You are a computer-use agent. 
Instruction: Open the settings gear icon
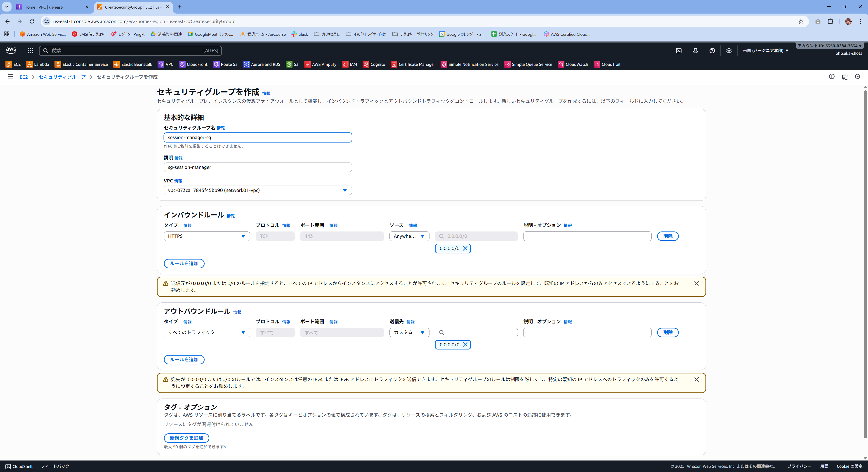click(x=729, y=51)
